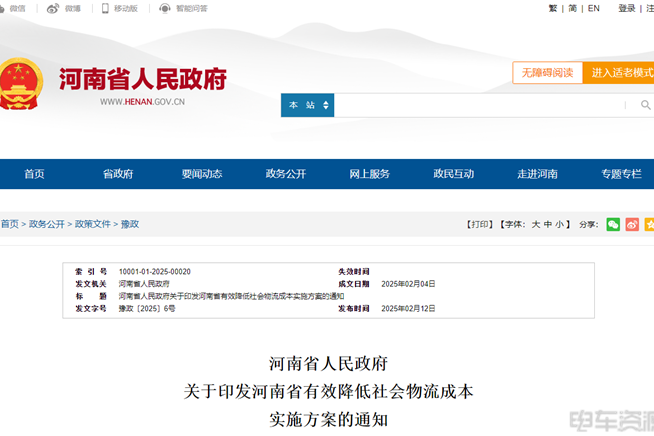
Task: Switch to Simplified Chinese (简)
Action: pyautogui.click(x=573, y=8)
